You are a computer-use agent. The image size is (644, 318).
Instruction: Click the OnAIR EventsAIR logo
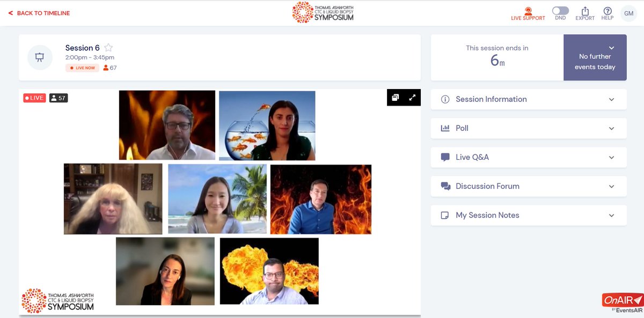[x=623, y=302]
